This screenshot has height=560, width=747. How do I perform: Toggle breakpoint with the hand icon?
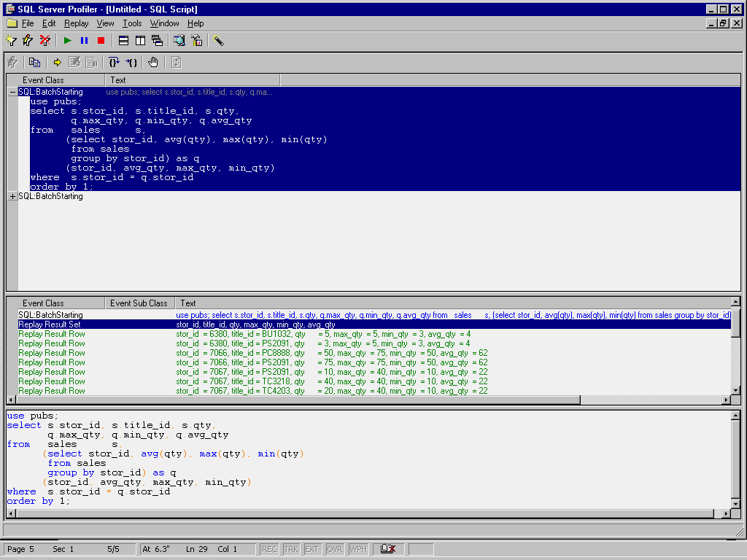click(153, 63)
